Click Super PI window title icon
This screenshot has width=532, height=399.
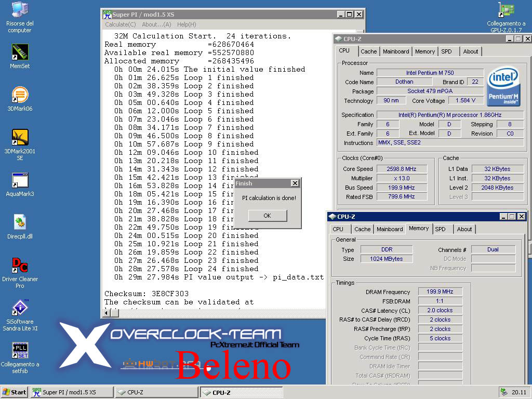107,14
